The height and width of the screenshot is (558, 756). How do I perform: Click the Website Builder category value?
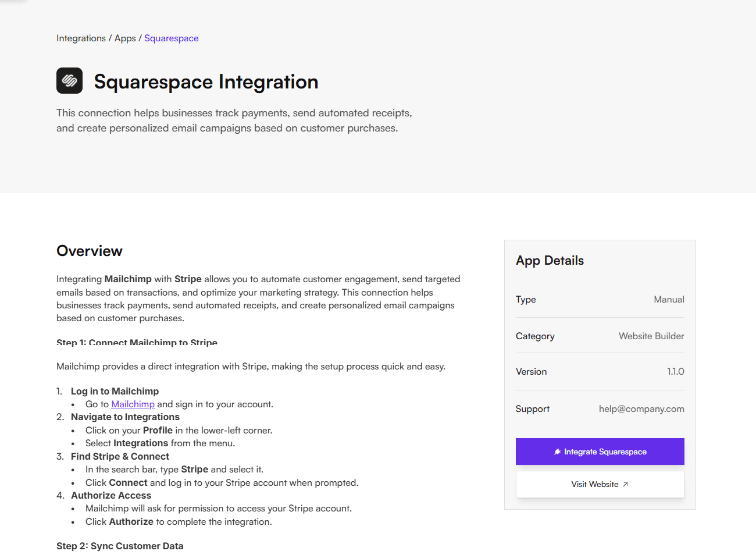(651, 336)
